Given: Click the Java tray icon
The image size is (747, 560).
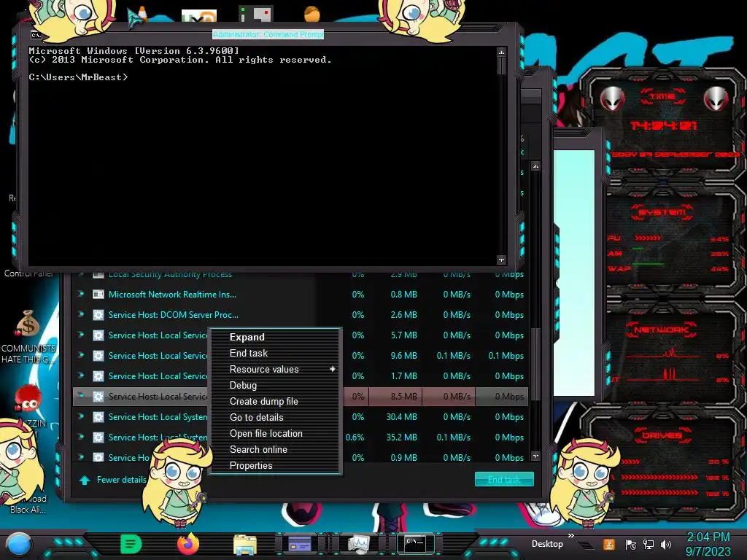Looking at the screenshot, I should [609, 544].
